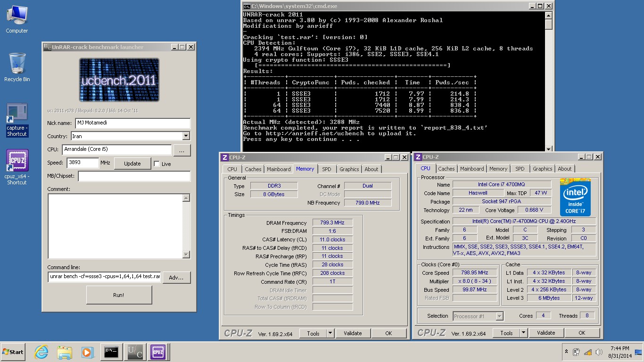Switch to the CPU-Z taskbar button
The height and width of the screenshot is (362, 644).
click(157, 352)
